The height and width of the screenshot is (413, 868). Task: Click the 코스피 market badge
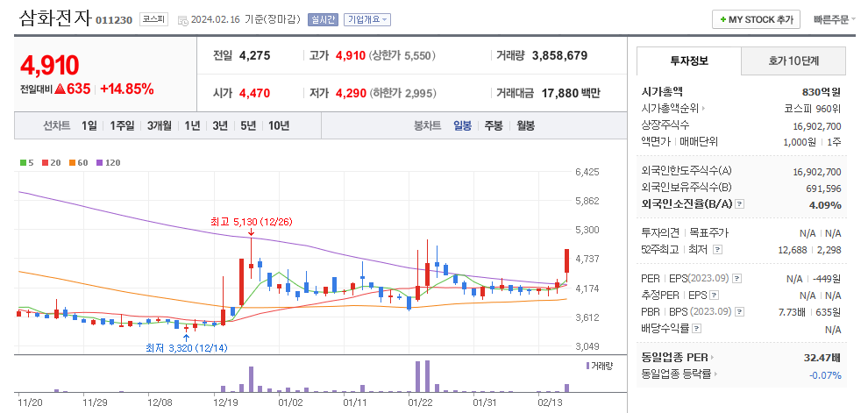(x=153, y=19)
